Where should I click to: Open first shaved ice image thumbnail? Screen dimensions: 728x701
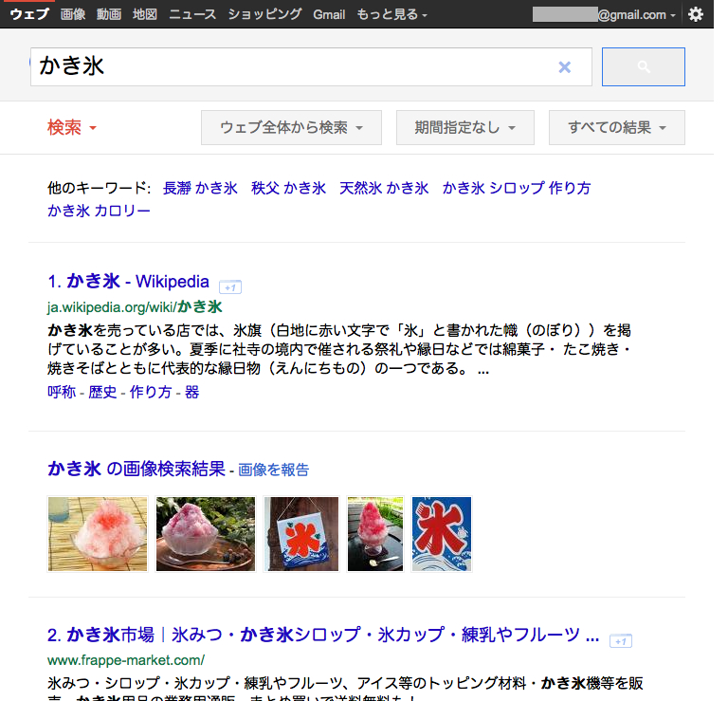coord(98,534)
